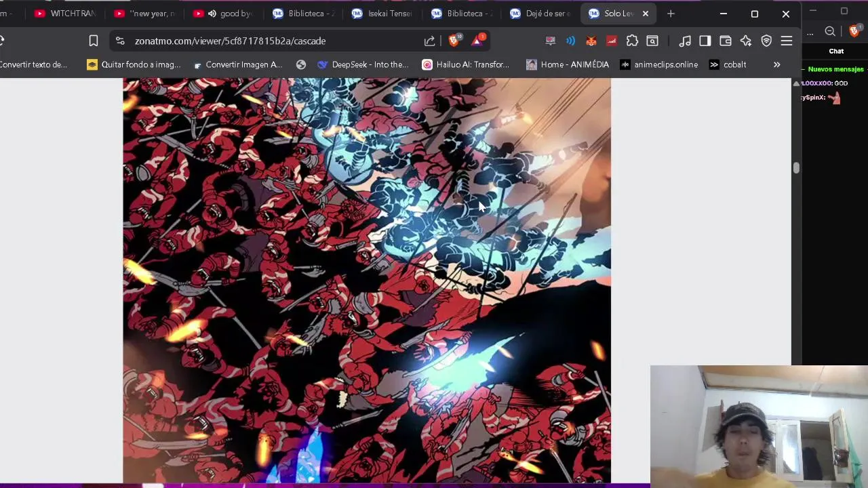Click zoom-out magnifier in the right window
The image size is (868, 488).
pos(830,31)
